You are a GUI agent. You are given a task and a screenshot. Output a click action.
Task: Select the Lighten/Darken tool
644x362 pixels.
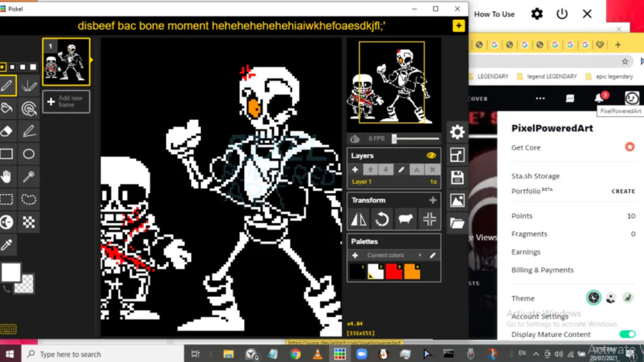[7, 222]
